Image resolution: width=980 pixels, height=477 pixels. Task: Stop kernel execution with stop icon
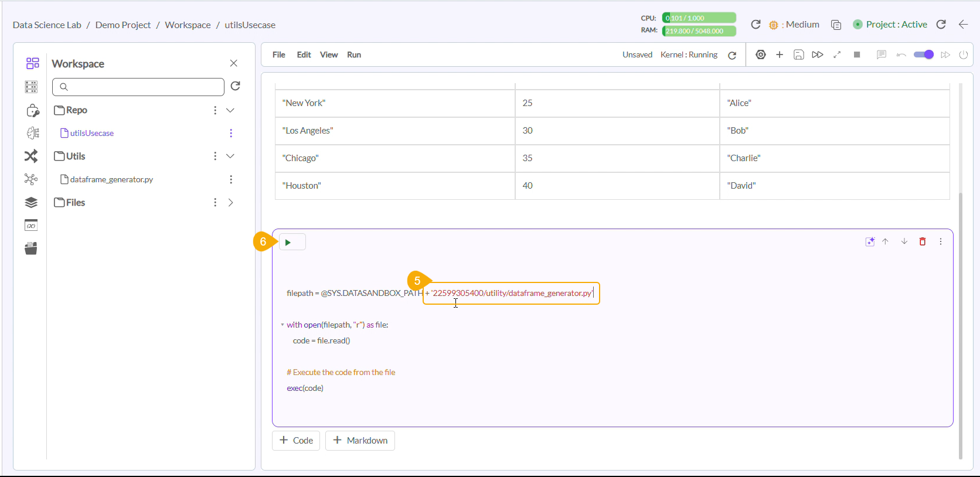(857, 54)
